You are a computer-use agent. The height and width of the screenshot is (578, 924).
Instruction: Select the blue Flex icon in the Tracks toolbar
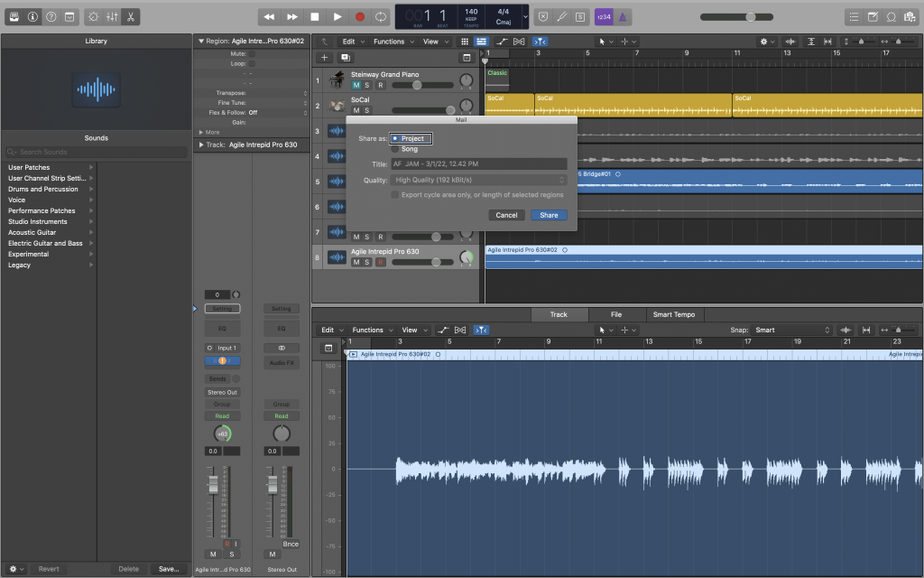(540, 41)
